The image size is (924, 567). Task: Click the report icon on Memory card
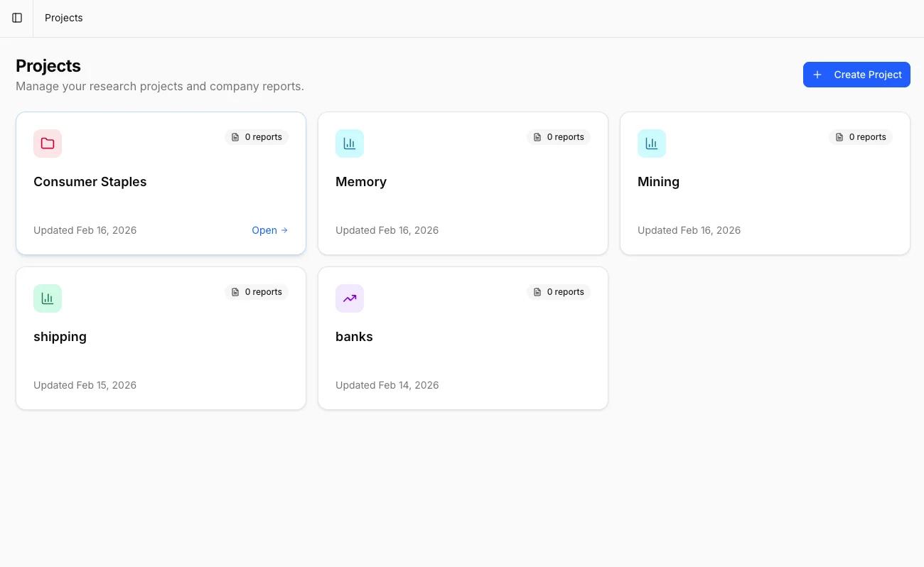(x=537, y=136)
